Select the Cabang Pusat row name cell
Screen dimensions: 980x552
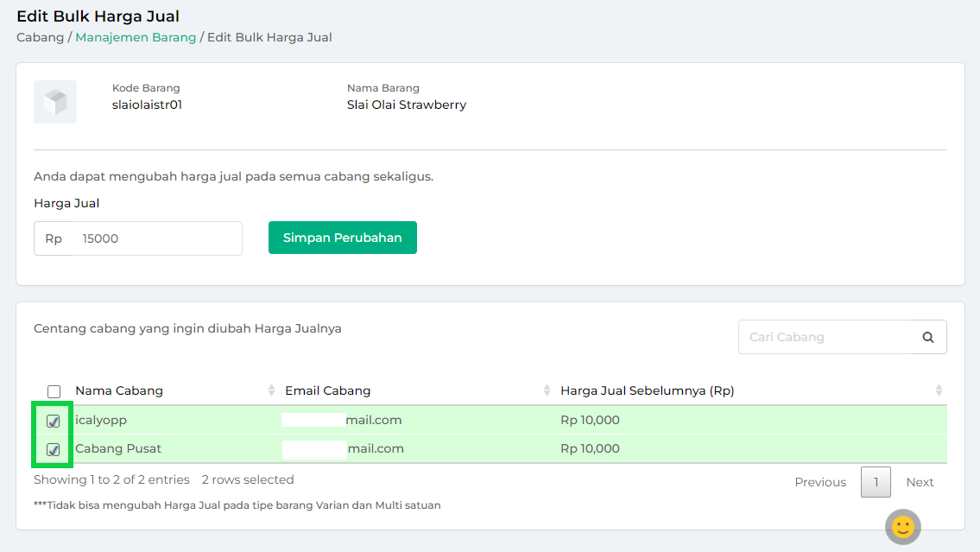(118, 449)
